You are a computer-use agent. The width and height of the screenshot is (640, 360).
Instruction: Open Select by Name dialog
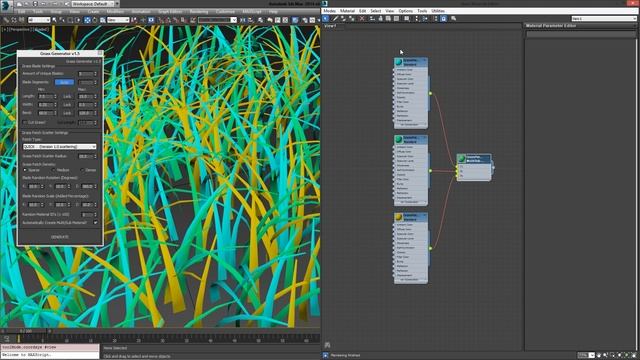point(62,20)
